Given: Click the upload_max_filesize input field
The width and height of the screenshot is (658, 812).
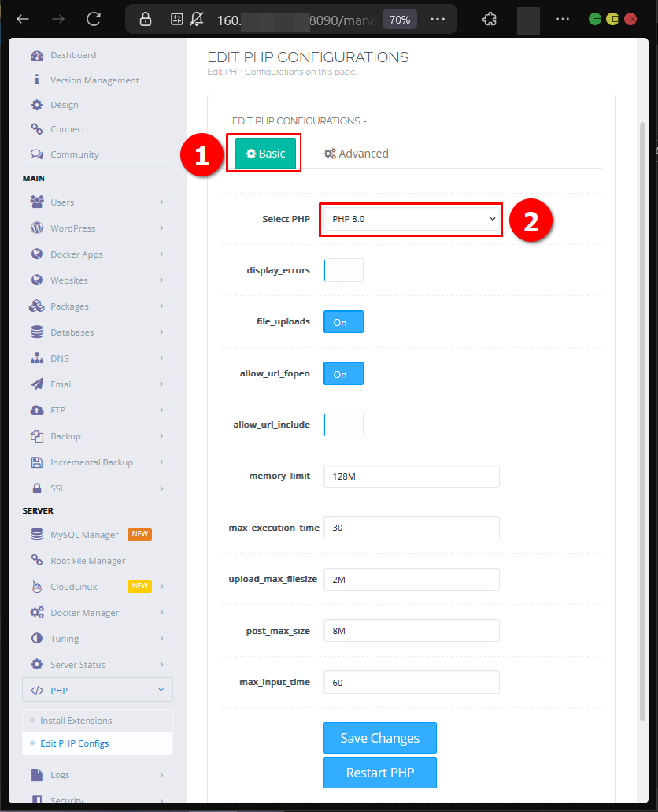Looking at the screenshot, I should 412,580.
